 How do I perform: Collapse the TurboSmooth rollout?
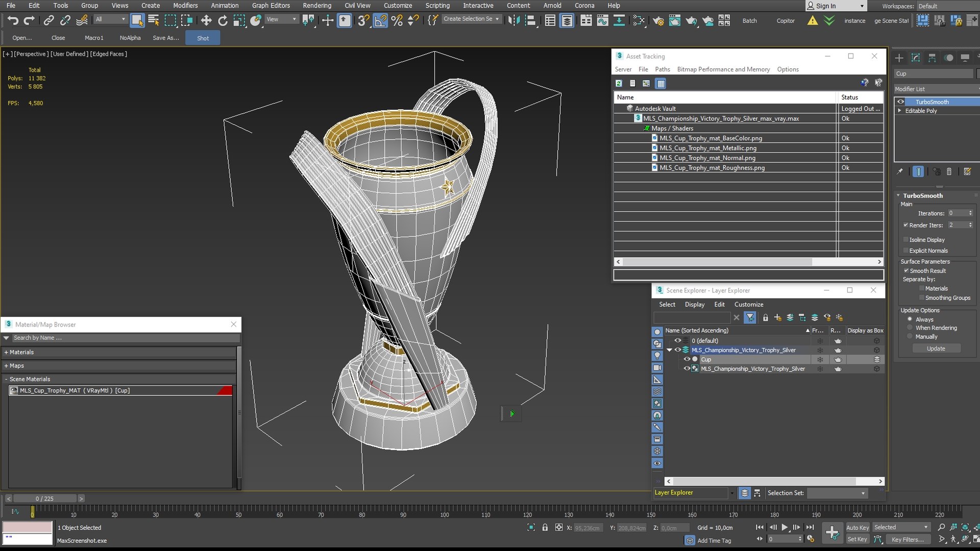coord(898,195)
